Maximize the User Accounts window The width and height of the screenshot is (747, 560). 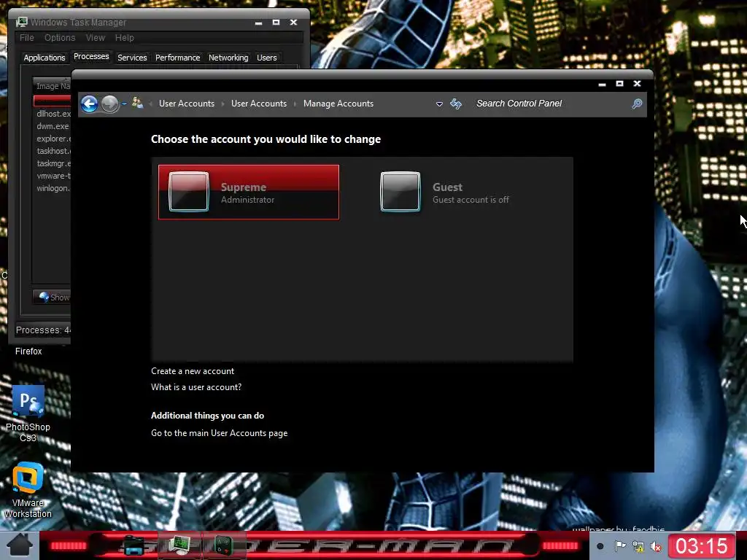point(619,83)
